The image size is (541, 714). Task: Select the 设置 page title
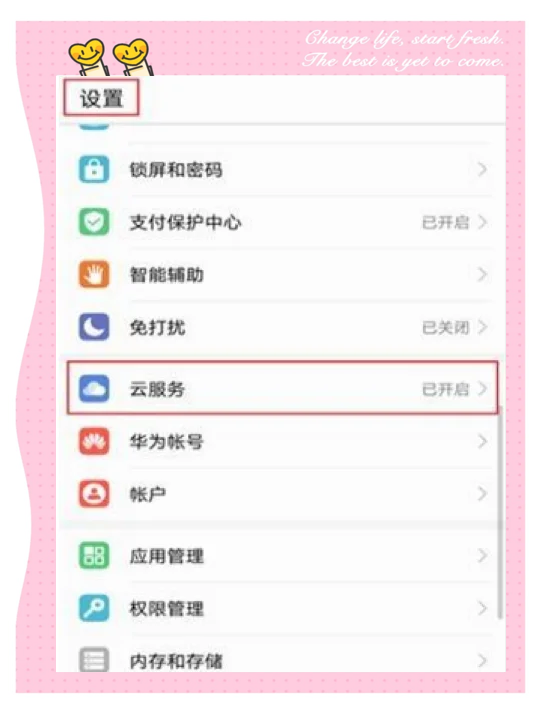[x=102, y=98]
